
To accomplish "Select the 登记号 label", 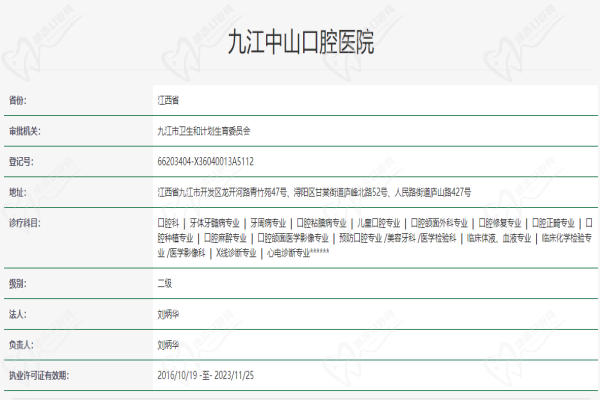I will [x=21, y=162].
